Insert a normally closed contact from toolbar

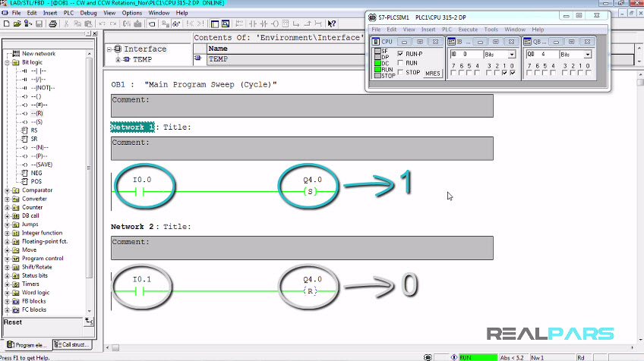point(264,24)
